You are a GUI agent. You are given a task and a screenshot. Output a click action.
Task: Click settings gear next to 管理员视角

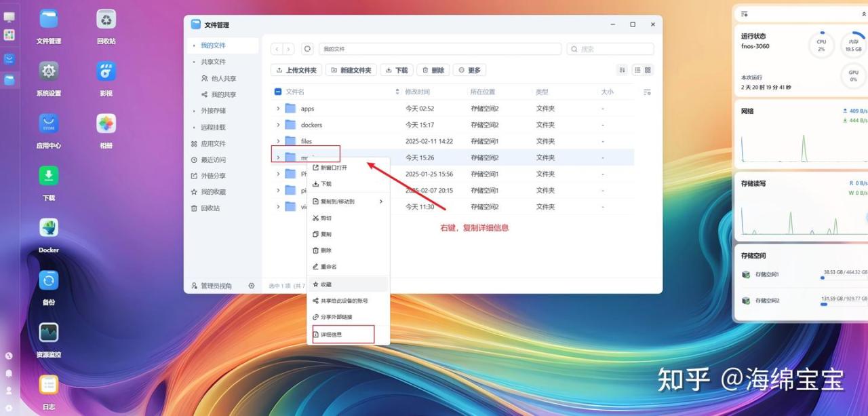252,286
